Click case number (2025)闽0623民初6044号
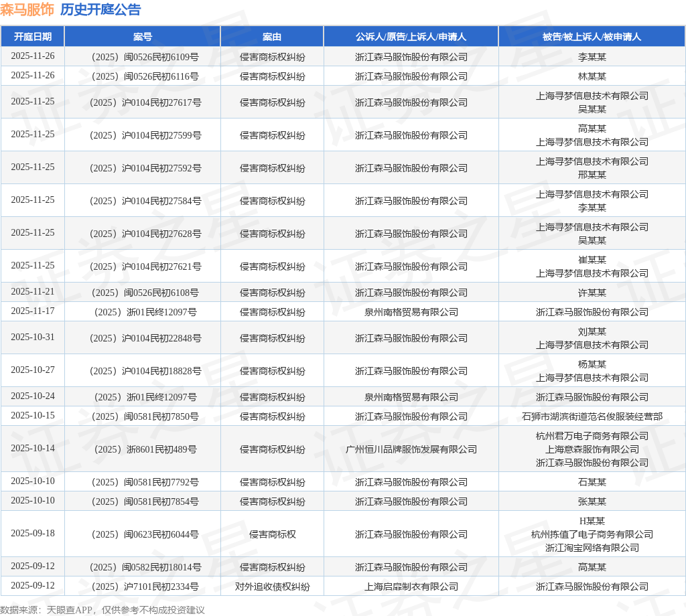The width and height of the screenshot is (686, 616). [x=143, y=534]
